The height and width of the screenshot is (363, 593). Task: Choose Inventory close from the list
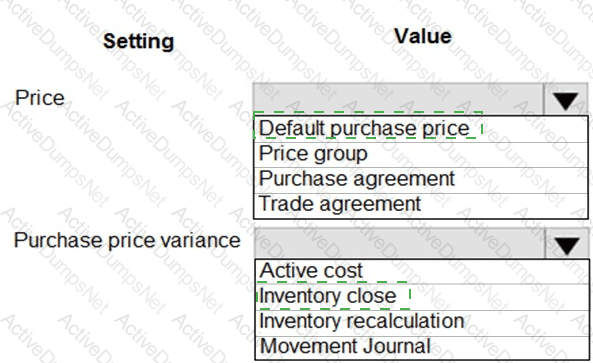(x=422, y=297)
